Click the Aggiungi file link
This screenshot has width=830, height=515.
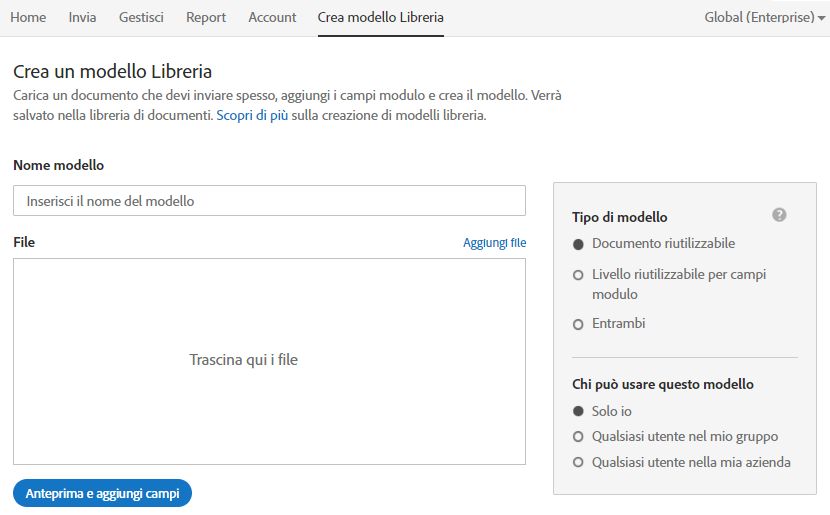click(x=494, y=243)
